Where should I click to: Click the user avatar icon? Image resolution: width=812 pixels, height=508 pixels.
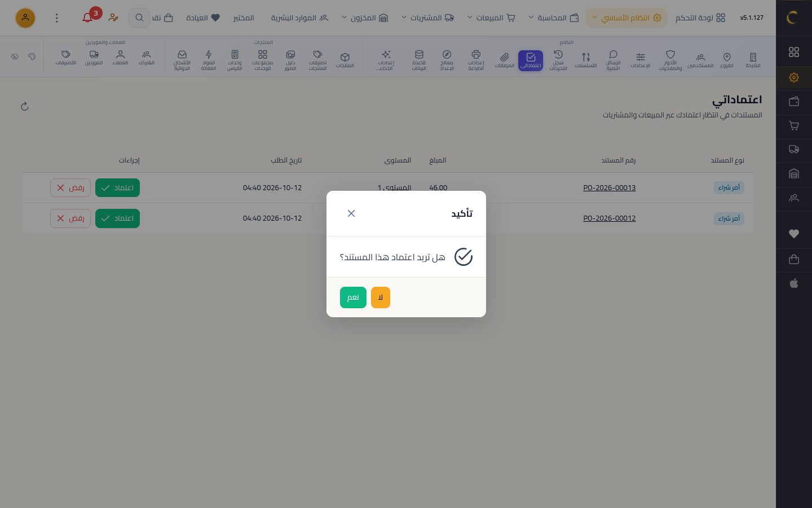[x=25, y=17]
